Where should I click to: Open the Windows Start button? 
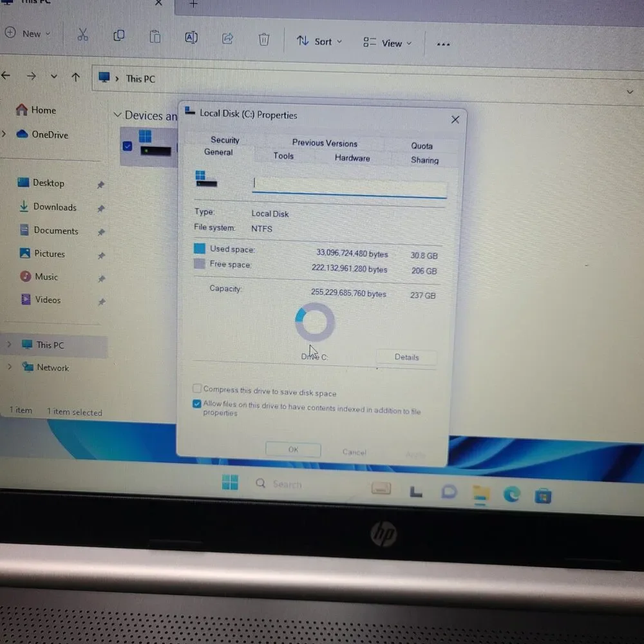point(230,482)
